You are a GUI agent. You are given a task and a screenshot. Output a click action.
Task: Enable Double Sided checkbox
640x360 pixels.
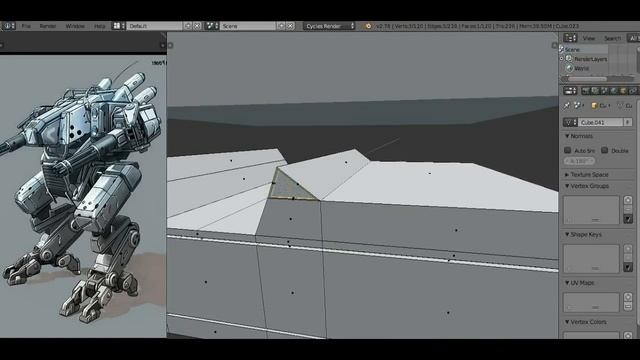tap(604, 150)
